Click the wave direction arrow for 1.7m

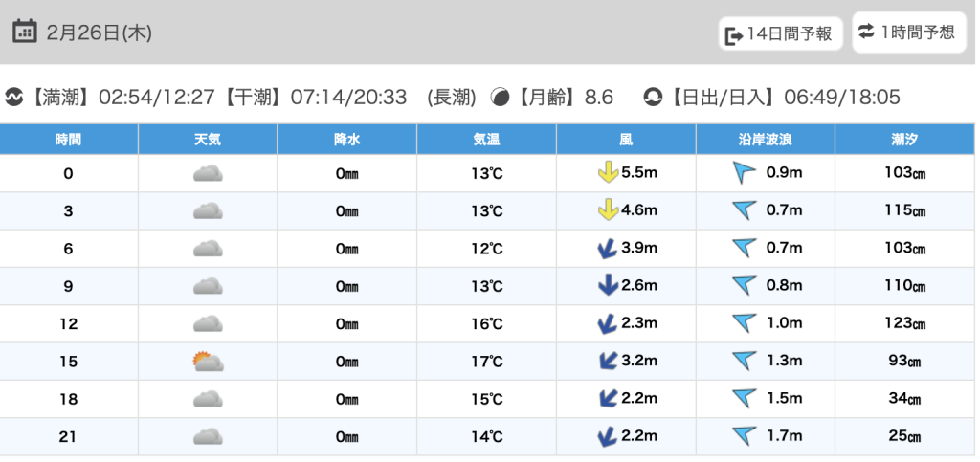(x=744, y=437)
